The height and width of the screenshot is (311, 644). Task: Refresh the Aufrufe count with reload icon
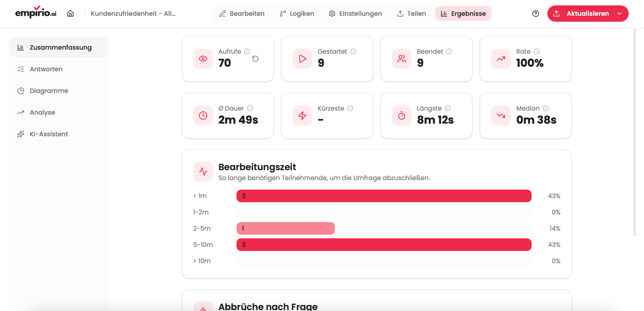(255, 59)
